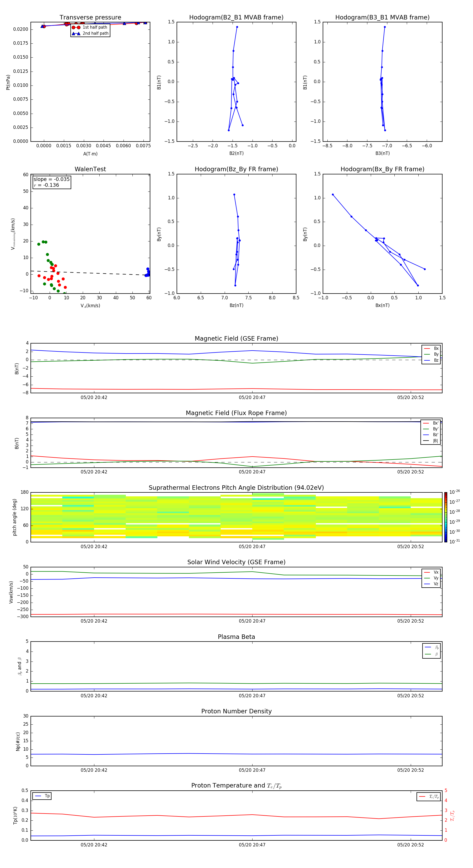Click Proton Temperature and Te/Tp title

(x=236, y=786)
